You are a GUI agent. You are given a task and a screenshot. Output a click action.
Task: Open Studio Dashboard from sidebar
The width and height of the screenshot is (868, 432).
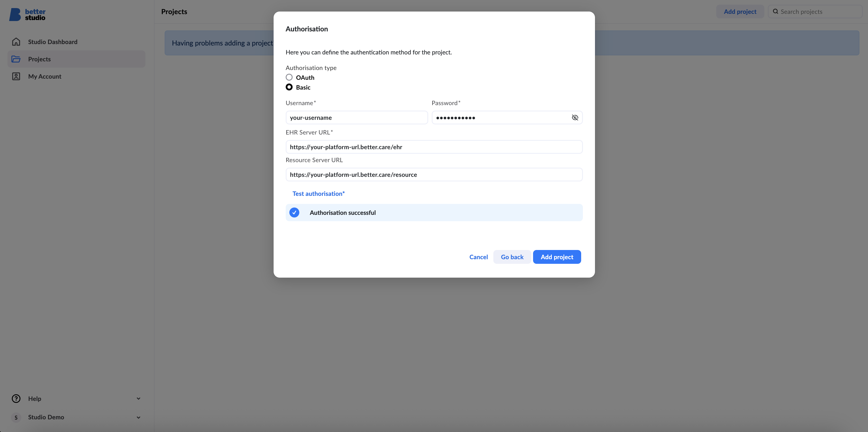coord(77,42)
